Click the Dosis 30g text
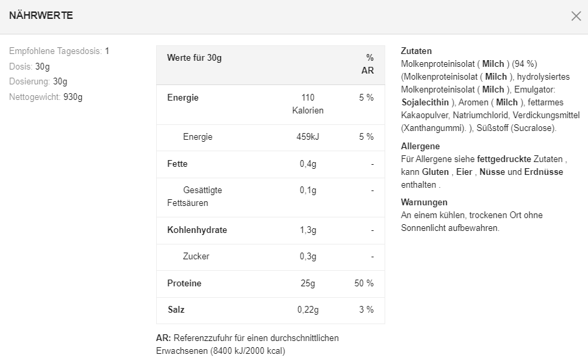Image resolution: width=588 pixels, height=364 pixels. point(30,67)
